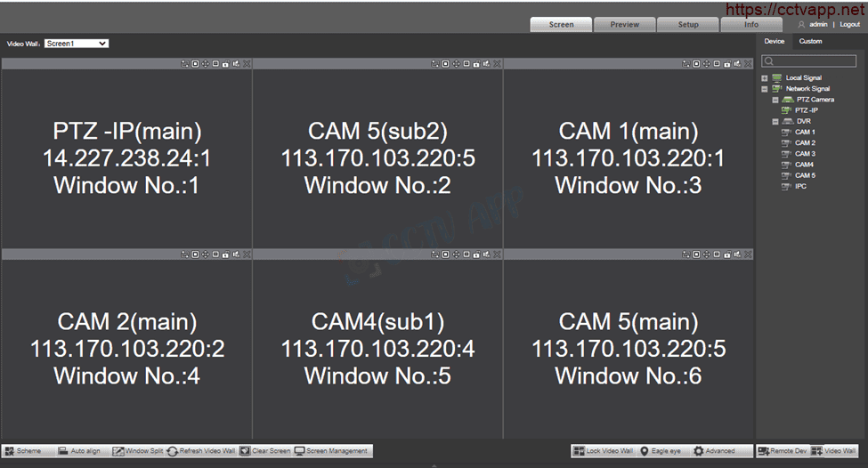Open the Video Wall Screen1 dropdown
868x468 pixels.
tap(77, 43)
